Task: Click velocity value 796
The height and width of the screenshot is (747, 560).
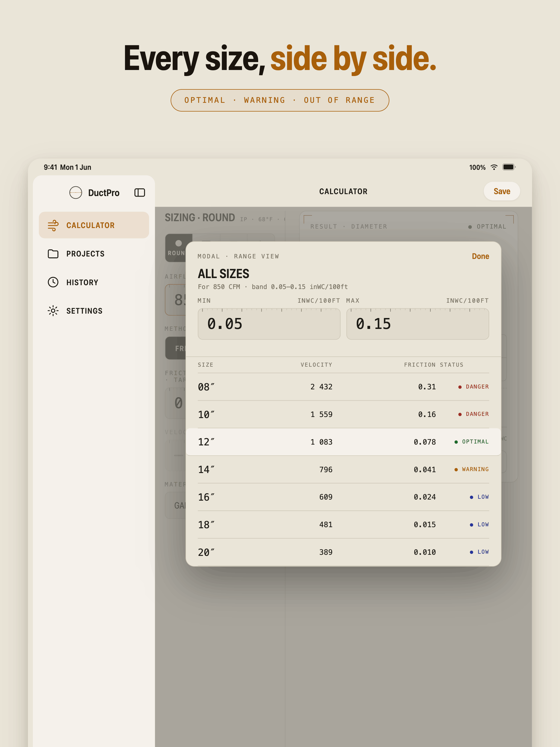Action: [326, 470]
